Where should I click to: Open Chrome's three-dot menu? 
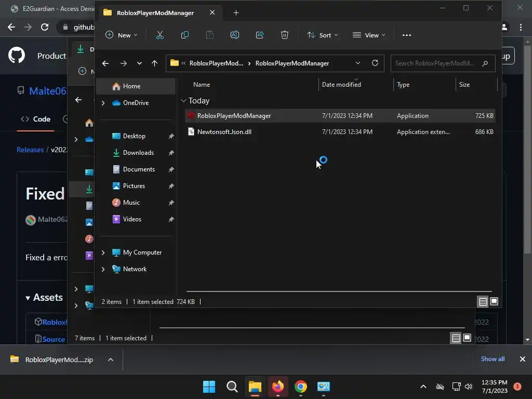tap(521, 27)
